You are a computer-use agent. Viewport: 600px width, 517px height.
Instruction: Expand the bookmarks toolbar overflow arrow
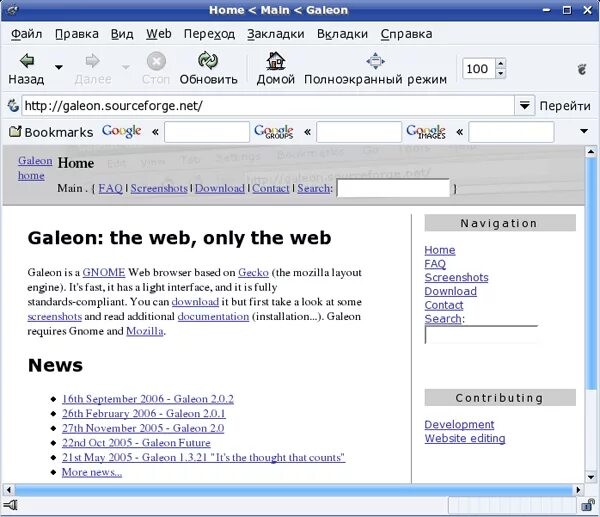(584, 131)
